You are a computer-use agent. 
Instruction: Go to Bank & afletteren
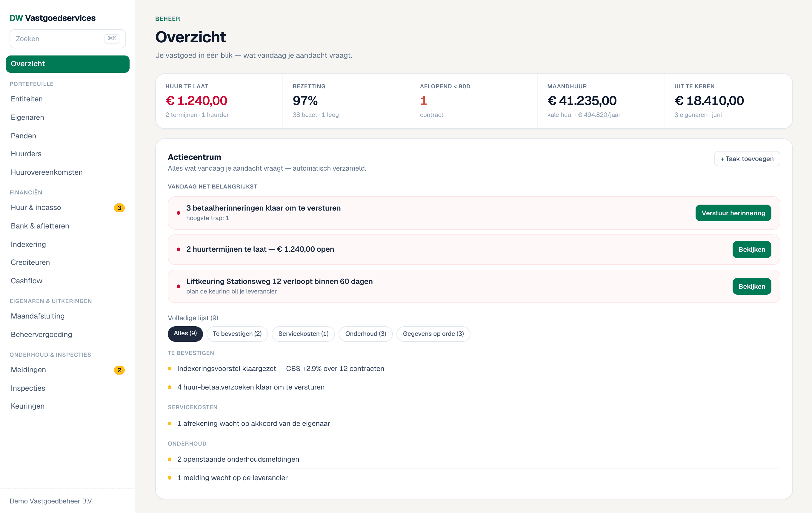(x=67, y=226)
